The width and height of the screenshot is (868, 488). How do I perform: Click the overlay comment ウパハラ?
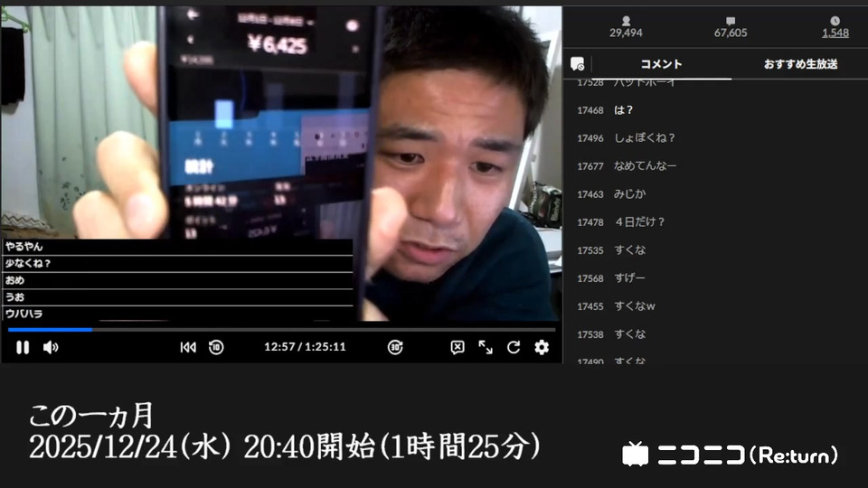pos(24,314)
